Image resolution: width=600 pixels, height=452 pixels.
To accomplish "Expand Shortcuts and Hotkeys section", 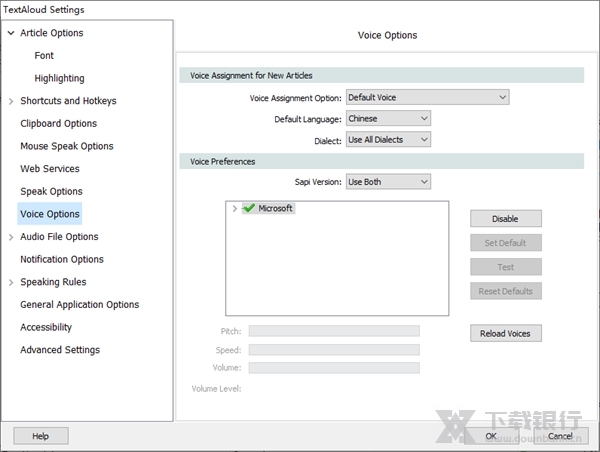I will pyautogui.click(x=11, y=101).
